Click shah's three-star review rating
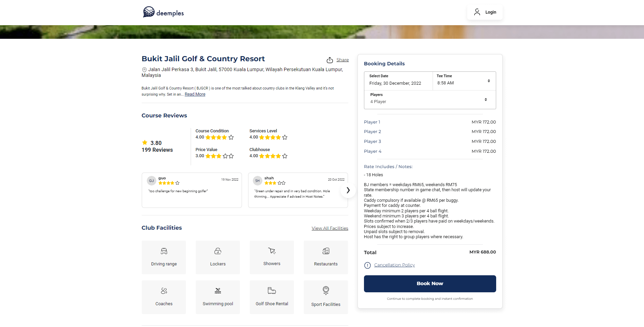644x327 pixels. pyautogui.click(x=275, y=183)
